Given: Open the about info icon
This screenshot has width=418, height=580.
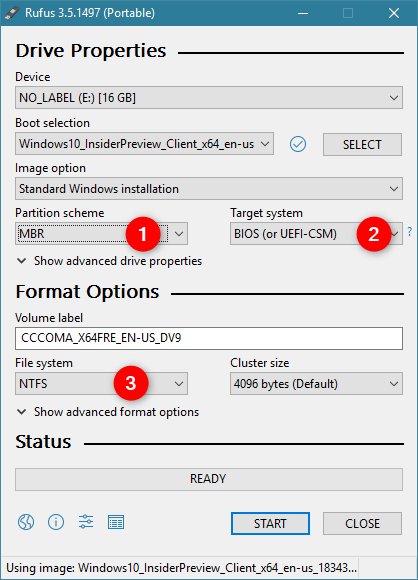Looking at the screenshot, I should (56, 522).
